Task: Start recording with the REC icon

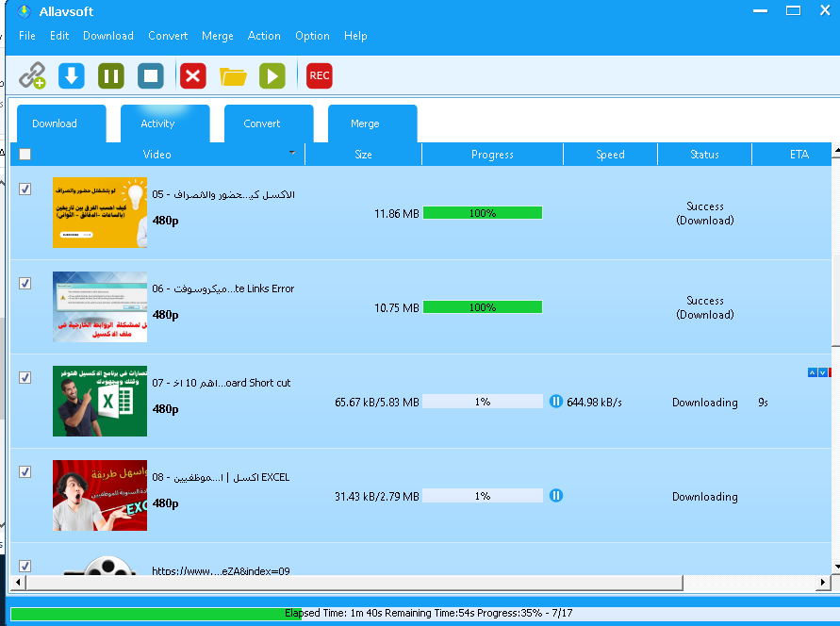Action: [x=320, y=75]
